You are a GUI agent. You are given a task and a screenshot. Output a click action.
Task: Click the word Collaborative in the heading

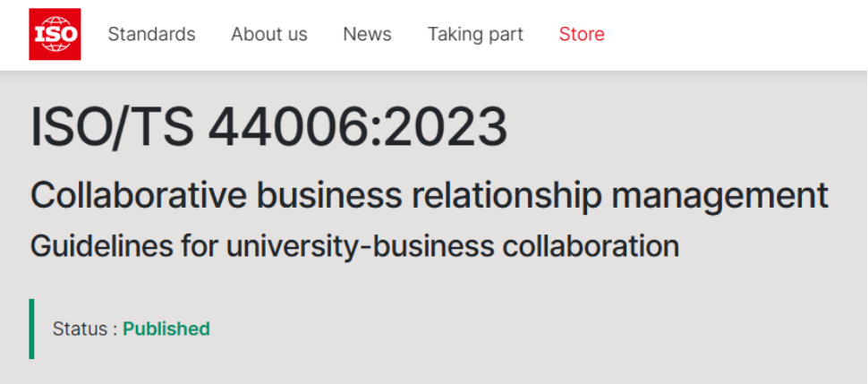(x=138, y=195)
